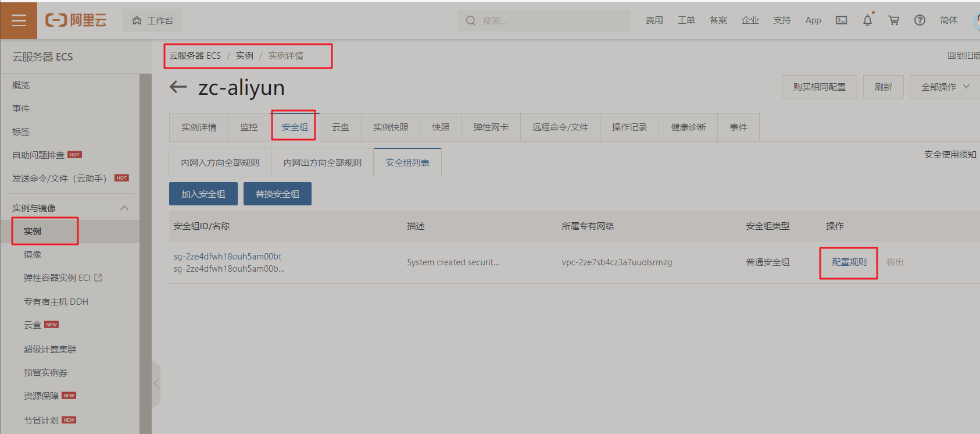Open the 工单 top menu
Image resolution: width=980 pixels, height=434 pixels.
[686, 20]
